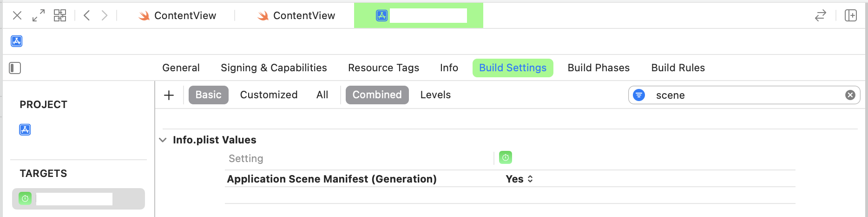Show Basic build settings
Image resolution: width=868 pixels, height=217 pixels.
click(x=208, y=95)
